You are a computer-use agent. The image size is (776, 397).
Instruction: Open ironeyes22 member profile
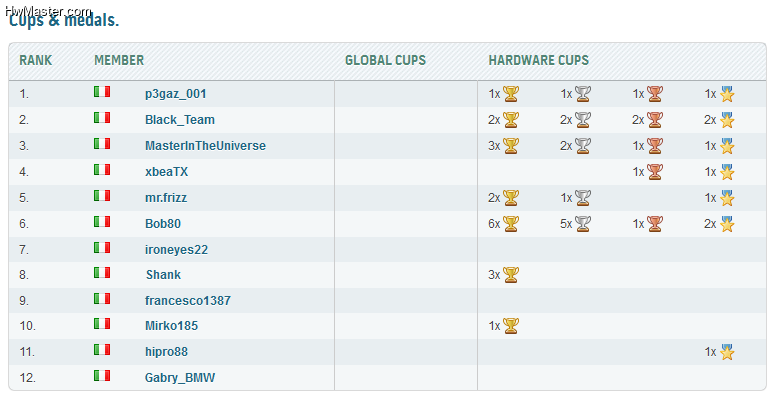(176, 250)
